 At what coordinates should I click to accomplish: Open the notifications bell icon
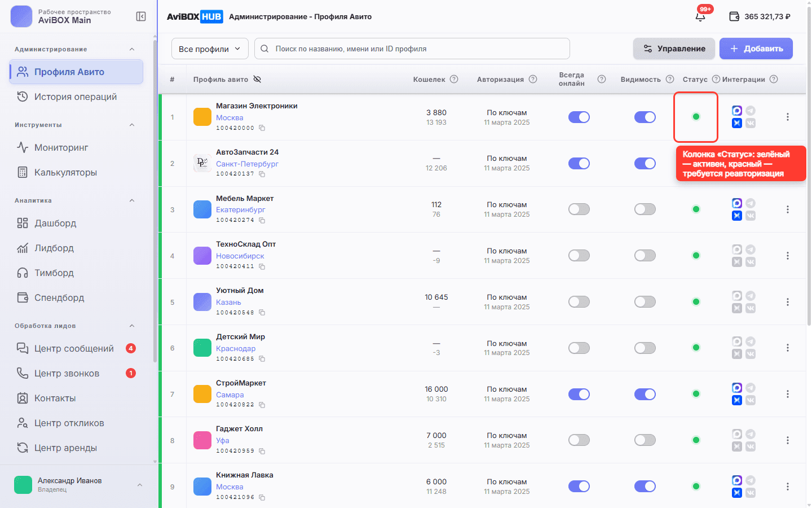pyautogui.click(x=700, y=16)
